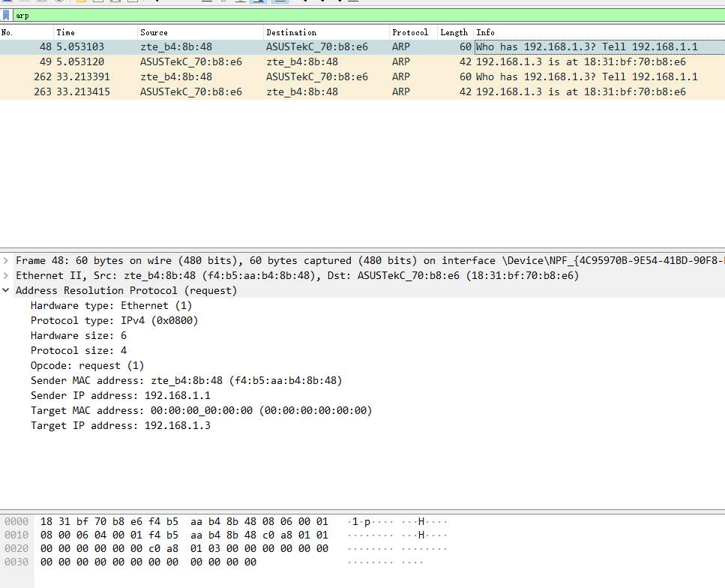Expand the Frame 48 tree node
The width and height of the screenshot is (725, 588).
[x=6, y=261]
